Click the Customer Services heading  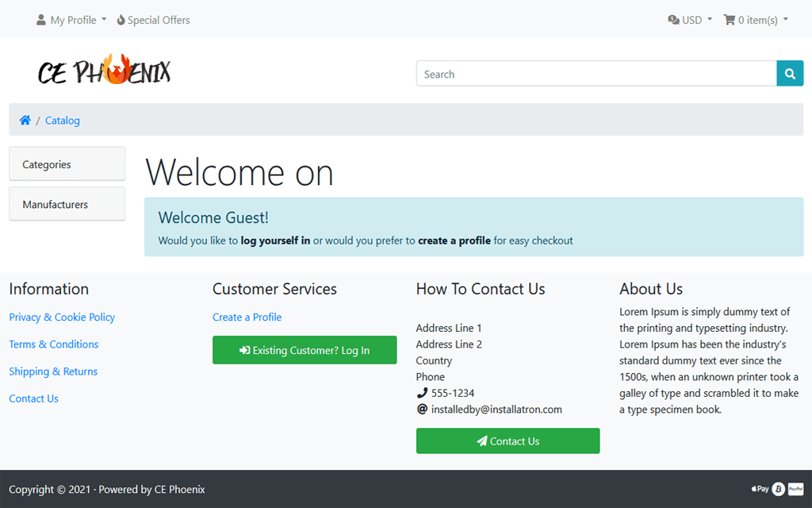274,289
